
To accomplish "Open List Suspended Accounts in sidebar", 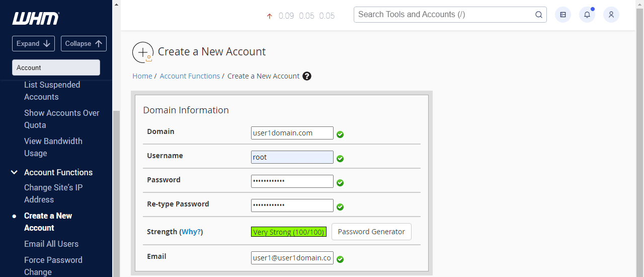I will [x=52, y=91].
